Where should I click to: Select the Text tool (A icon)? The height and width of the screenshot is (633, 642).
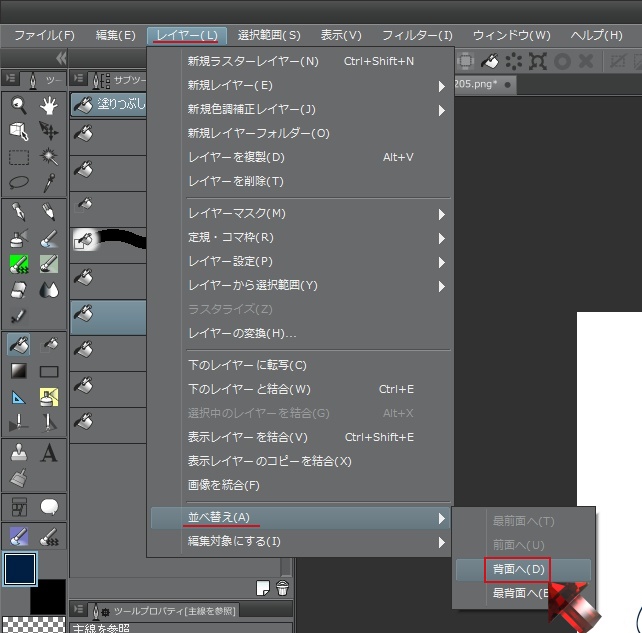click(x=48, y=453)
